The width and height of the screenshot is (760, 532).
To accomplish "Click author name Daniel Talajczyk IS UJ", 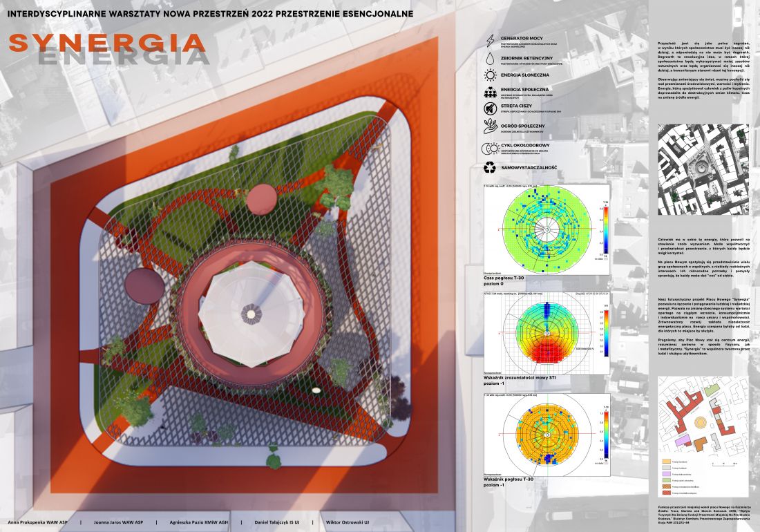I will click(x=277, y=523).
